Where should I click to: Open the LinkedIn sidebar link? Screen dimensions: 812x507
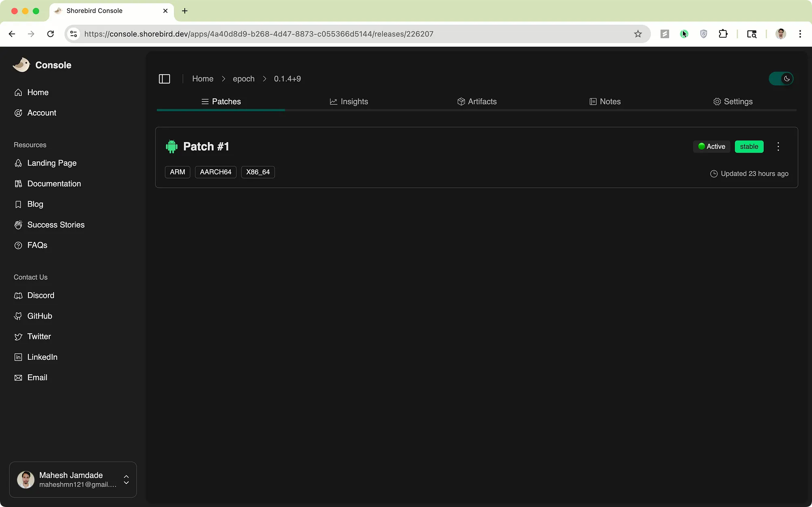tap(42, 357)
